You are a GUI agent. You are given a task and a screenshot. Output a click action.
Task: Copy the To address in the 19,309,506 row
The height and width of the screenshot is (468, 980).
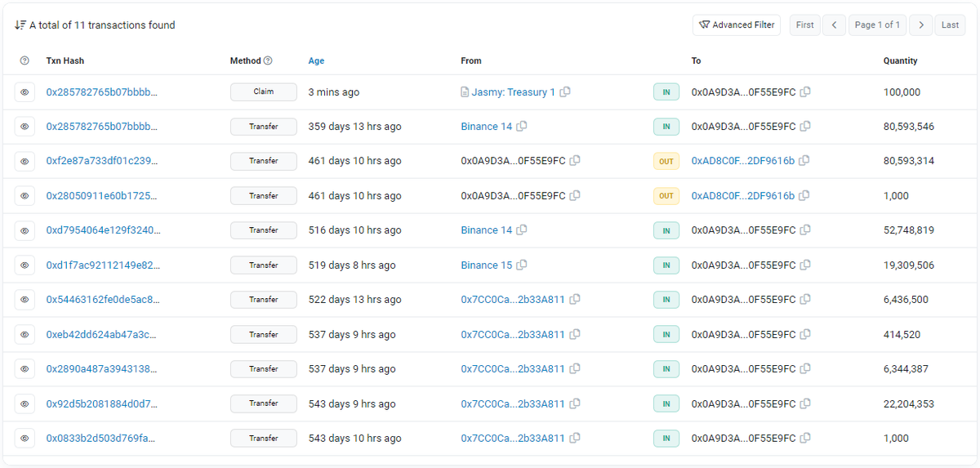805,265
